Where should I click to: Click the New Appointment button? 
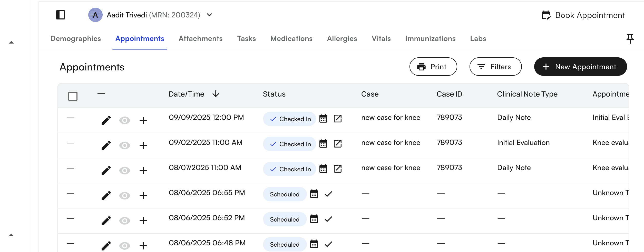coord(580,67)
